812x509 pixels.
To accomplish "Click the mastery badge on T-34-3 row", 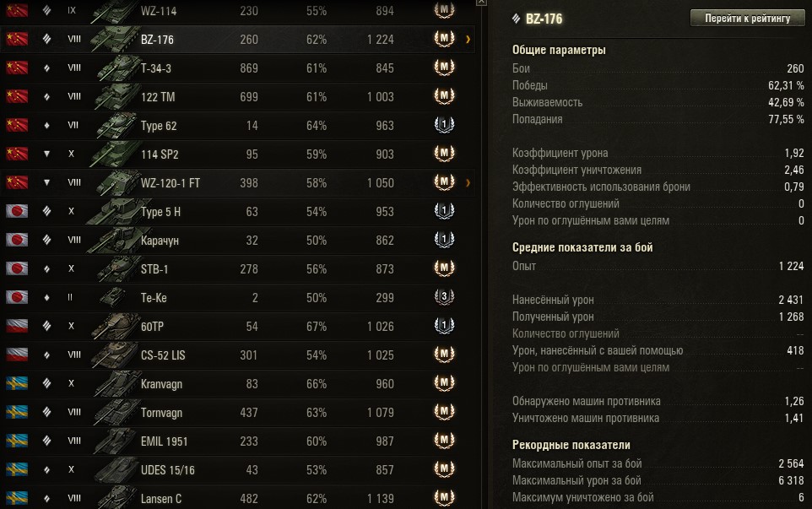I will [x=442, y=68].
